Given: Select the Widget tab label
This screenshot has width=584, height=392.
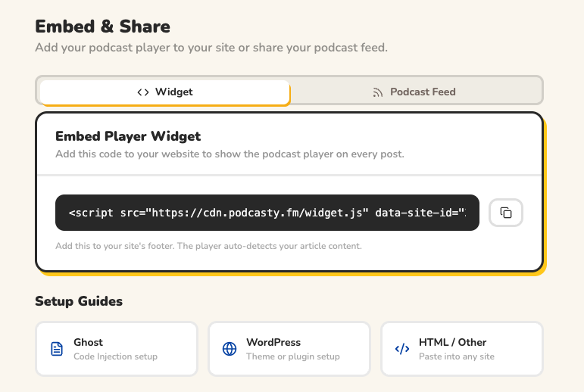Looking at the screenshot, I should [x=173, y=92].
